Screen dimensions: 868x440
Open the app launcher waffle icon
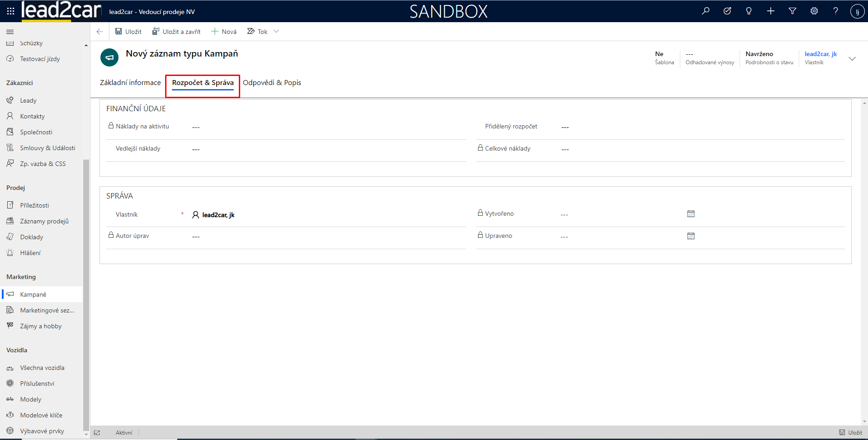10,11
